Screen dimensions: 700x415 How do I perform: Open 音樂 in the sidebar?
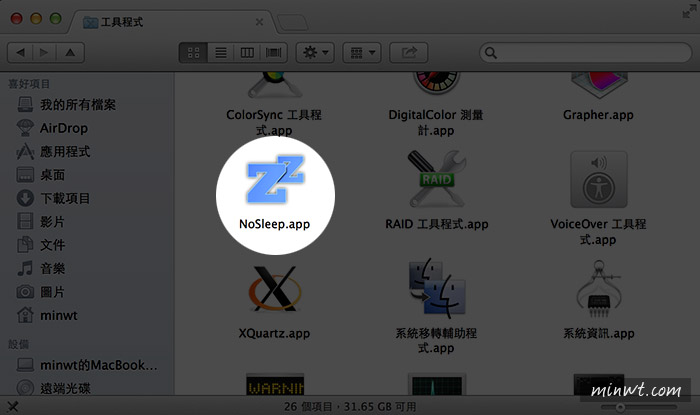click(x=41, y=269)
